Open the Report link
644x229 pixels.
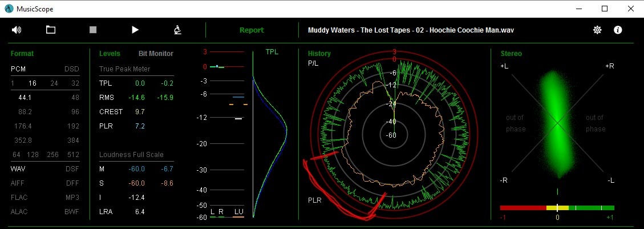(x=252, y=30)
